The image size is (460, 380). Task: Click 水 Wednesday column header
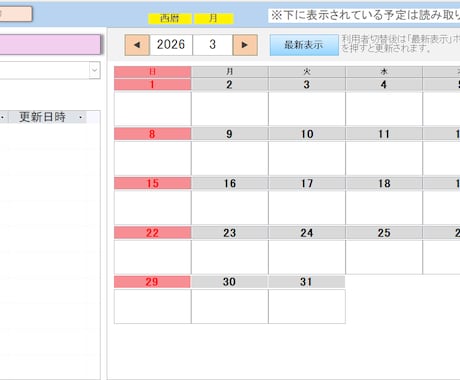pos(384,72)
